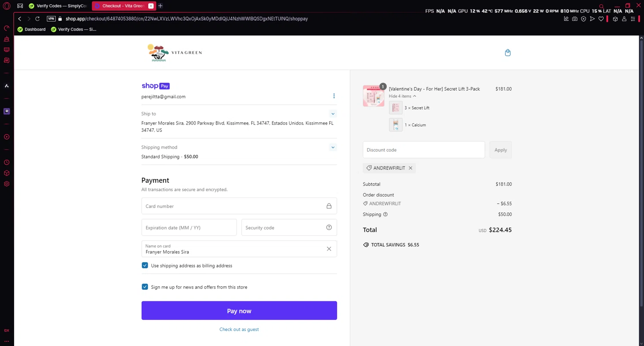Click the browser address bar URL

pyautogui.click(x=187, y=19)
